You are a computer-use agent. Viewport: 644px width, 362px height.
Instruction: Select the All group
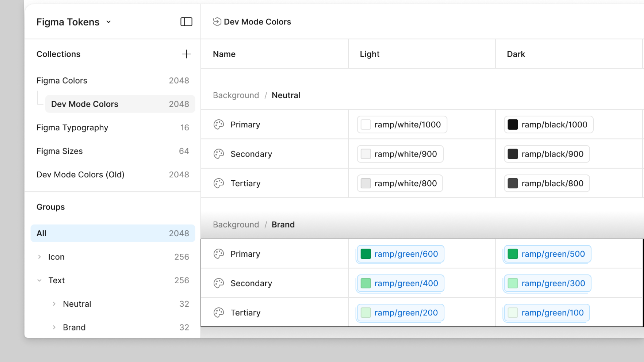pos(113,233)
